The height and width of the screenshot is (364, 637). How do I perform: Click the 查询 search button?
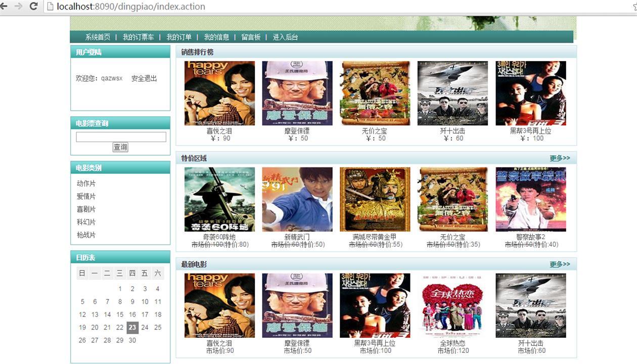click(120, 147)
